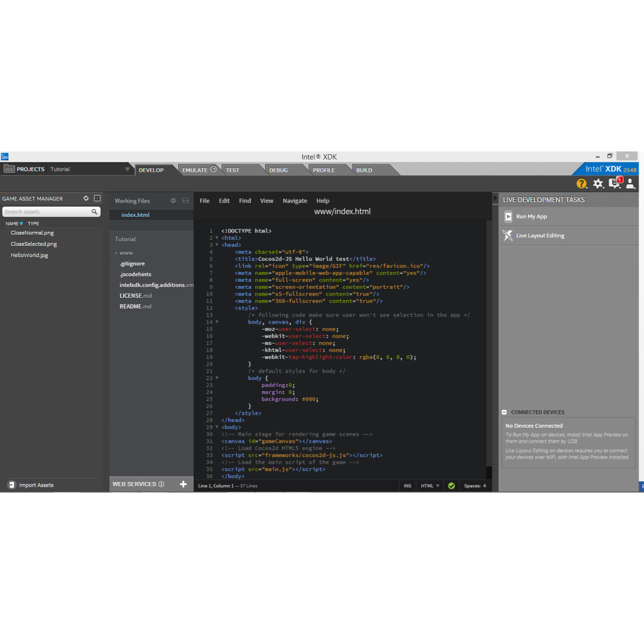Toggle the INS insert mode indicator
644x644 pixels.
[407, 486]
